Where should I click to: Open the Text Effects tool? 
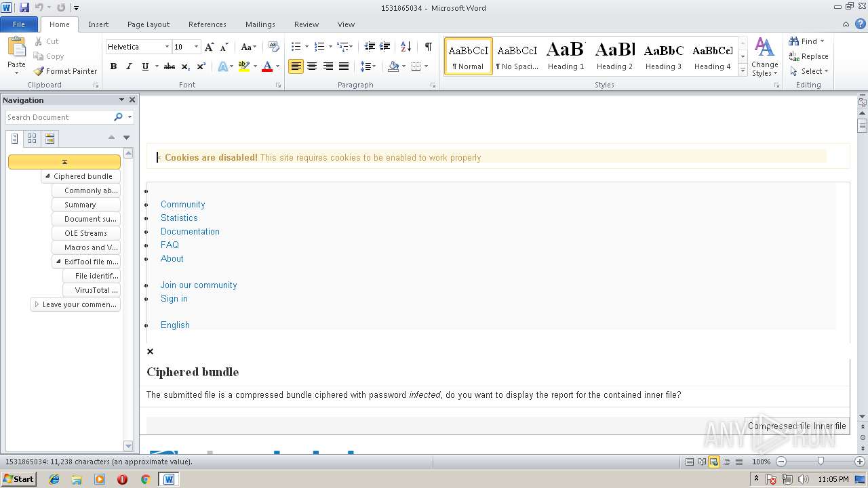coord(222,66)
